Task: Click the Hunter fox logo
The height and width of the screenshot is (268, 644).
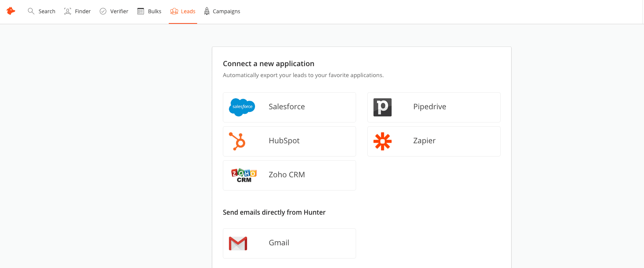Action: point(11,11)
